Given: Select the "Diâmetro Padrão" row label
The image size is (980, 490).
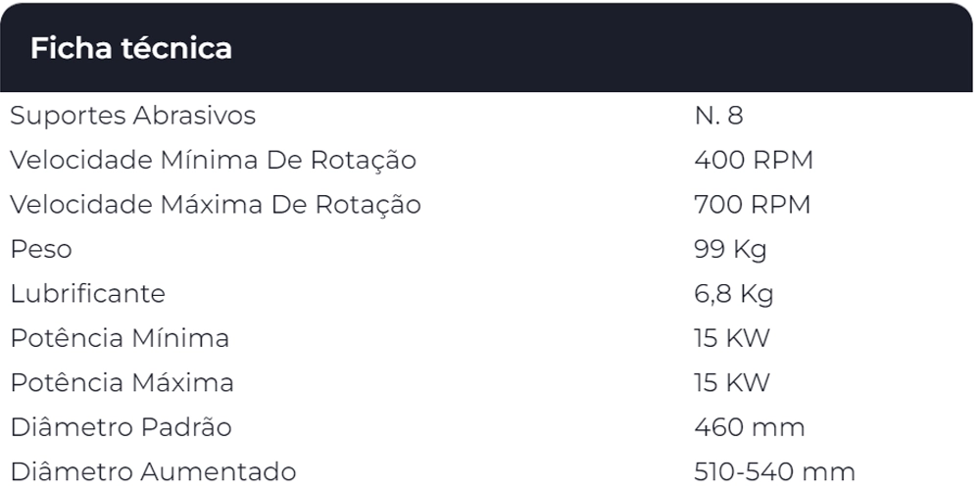Looking at the screenshot, I should pyautogui.click(x=121, y=427).
